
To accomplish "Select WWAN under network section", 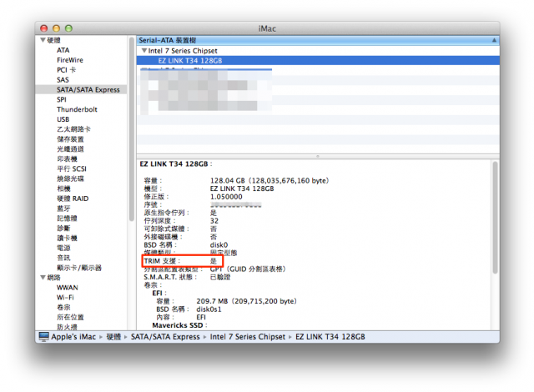I will tap(67, 287).
